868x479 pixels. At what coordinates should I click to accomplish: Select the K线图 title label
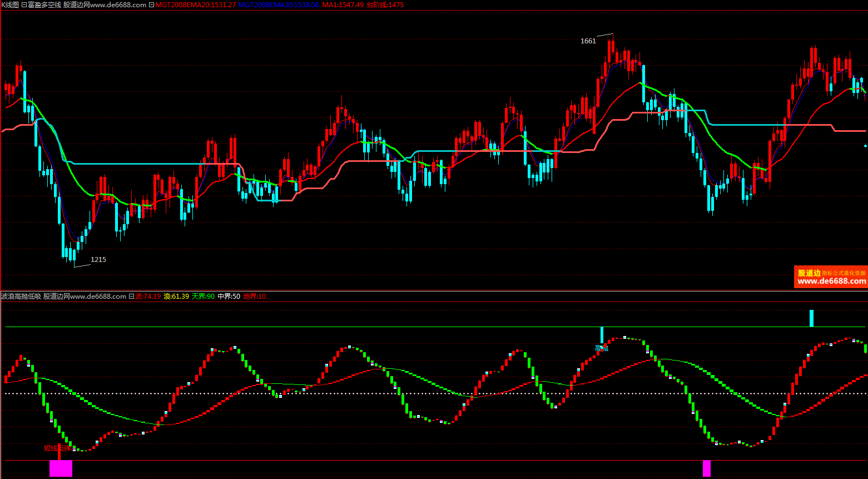pyautogui.click(x=10, y=5)
